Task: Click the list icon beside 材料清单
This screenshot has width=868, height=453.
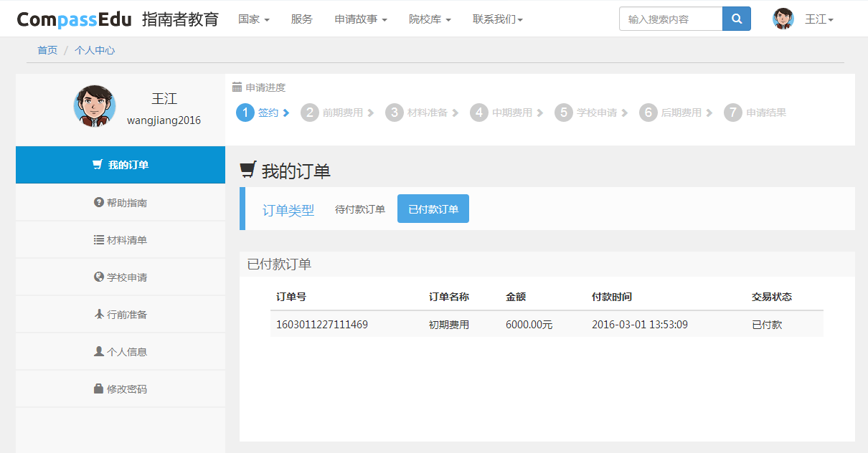Action: coord(99,240)
